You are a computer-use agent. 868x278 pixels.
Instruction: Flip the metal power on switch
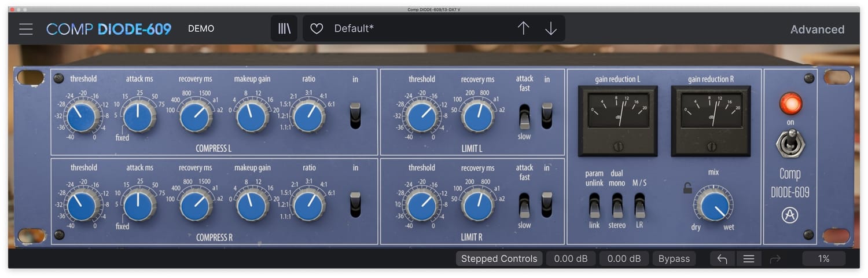click(x=790, y=143)
